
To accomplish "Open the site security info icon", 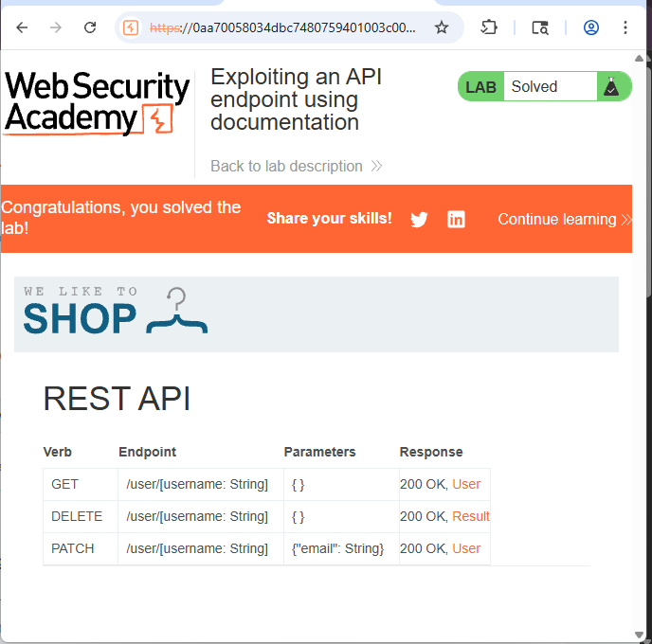I will click(x=131, y=27).
